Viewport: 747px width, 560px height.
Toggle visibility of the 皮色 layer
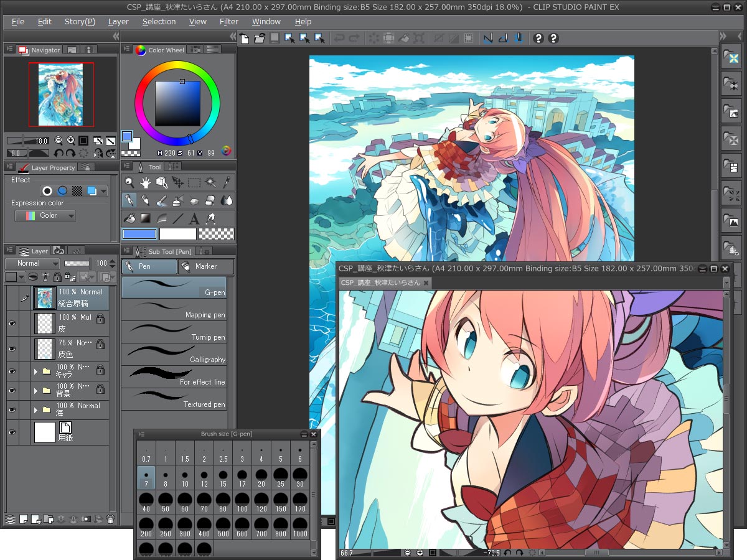pyautogui.click(x=12, y=349)
